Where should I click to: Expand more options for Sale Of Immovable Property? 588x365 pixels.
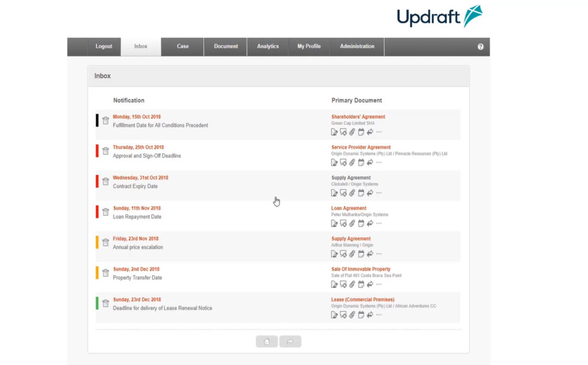tap(378, 284)
